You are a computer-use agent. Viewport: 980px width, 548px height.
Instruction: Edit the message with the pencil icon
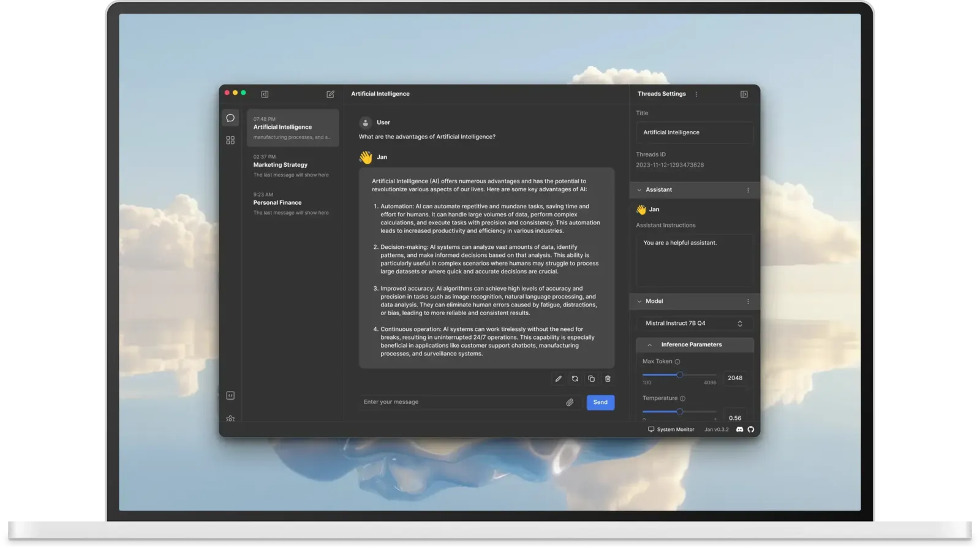click(558, 379)
